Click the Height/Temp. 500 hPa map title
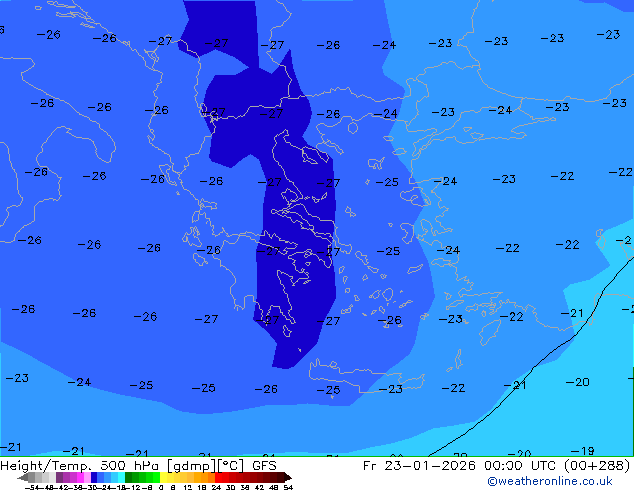The height and width of the screenshot is (490, 634). 80,466
